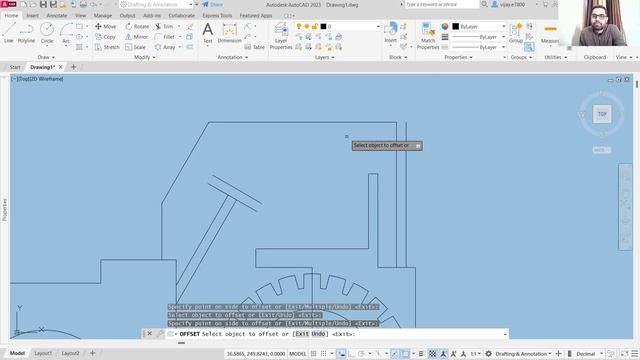Click the Fillet tool
The width and height of the screenshot is (640, 360).
click(165, 37)
